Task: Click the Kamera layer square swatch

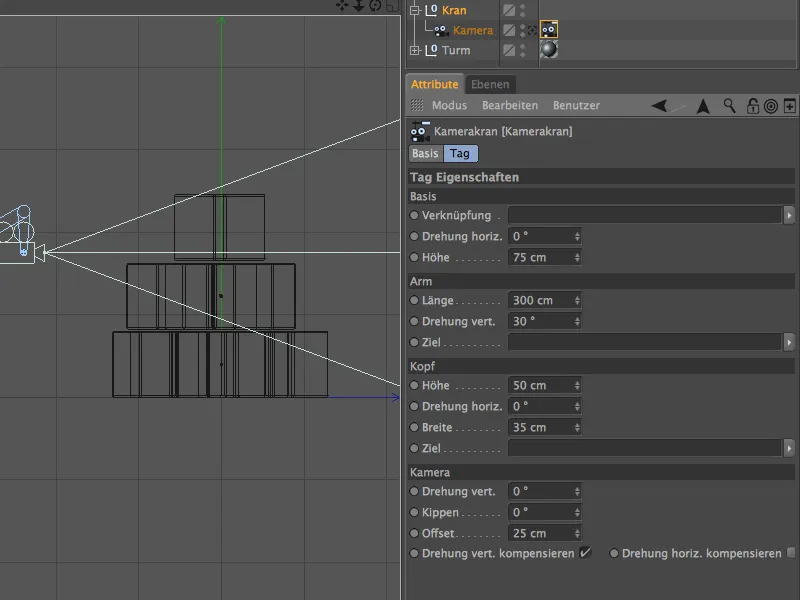Action: (x=509, y=31)
